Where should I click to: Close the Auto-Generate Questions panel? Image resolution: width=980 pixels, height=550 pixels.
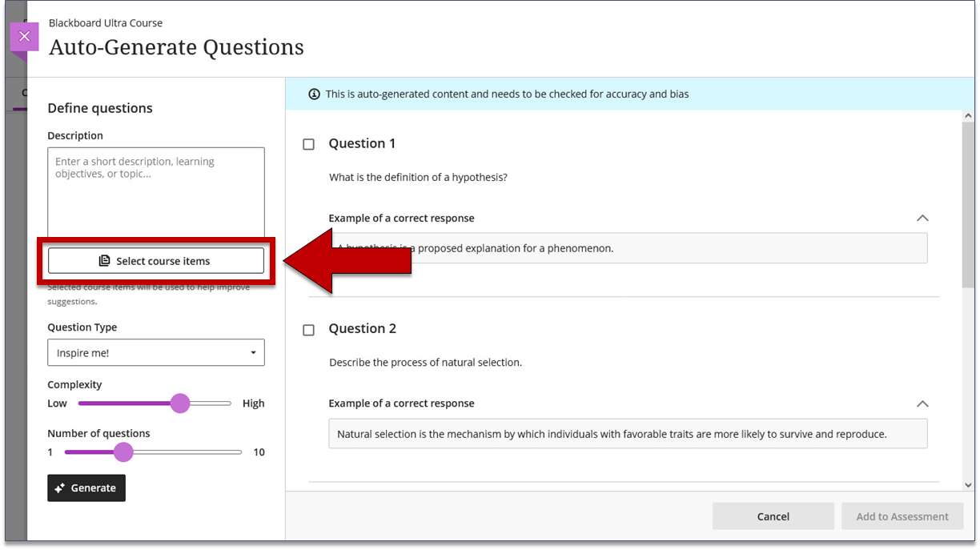pos(24,37)
